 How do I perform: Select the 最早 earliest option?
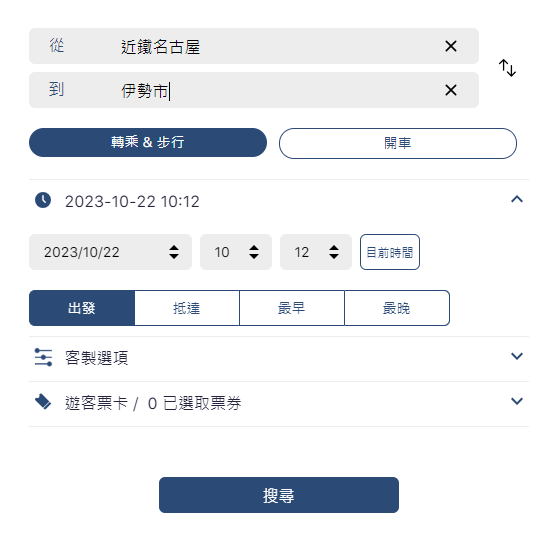pyautogui.click(x=292, y=308)
